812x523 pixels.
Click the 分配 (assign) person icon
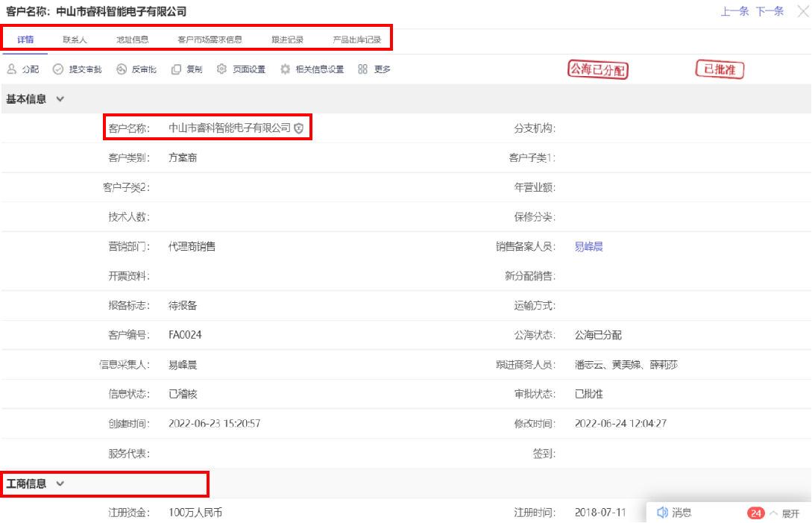tap(11, 69)
